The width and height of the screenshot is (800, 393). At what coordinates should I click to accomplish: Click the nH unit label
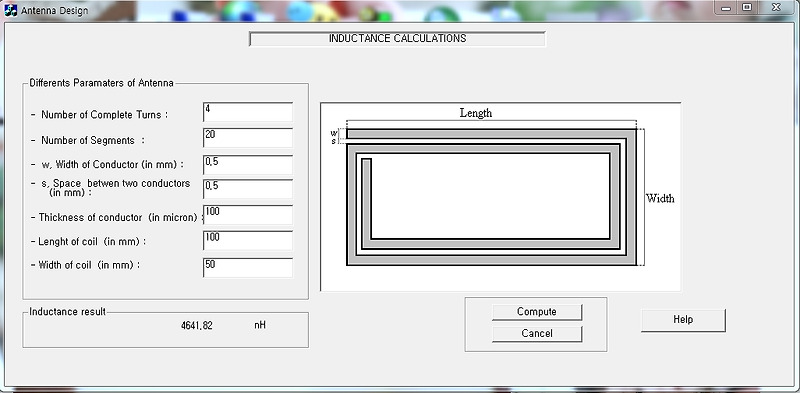260,325
